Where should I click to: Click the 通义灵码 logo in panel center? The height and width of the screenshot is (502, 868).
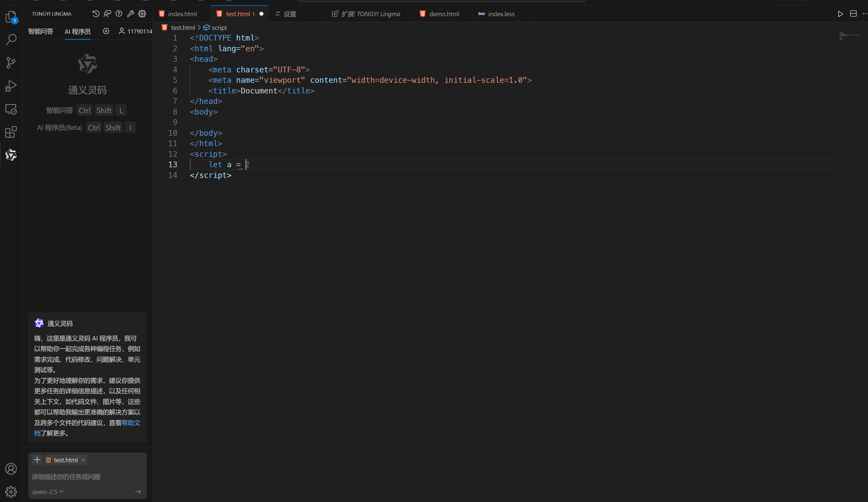[x=87, y=64]
